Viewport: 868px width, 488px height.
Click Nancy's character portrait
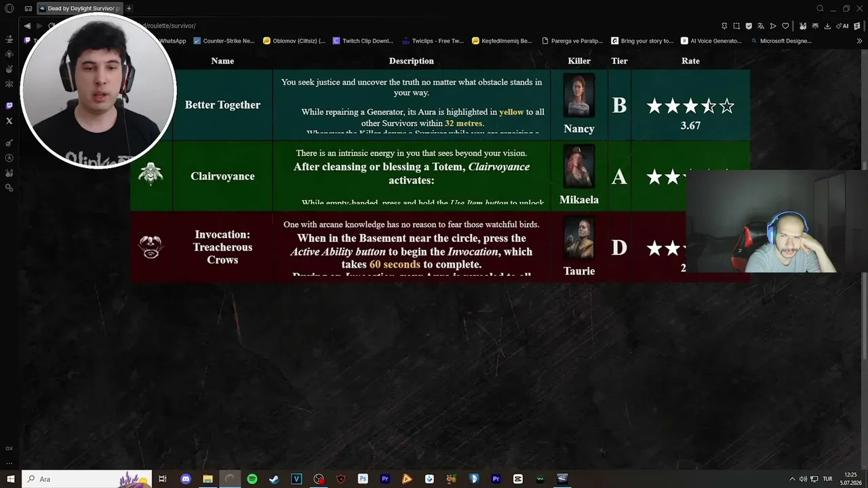(x=579, y=96)
